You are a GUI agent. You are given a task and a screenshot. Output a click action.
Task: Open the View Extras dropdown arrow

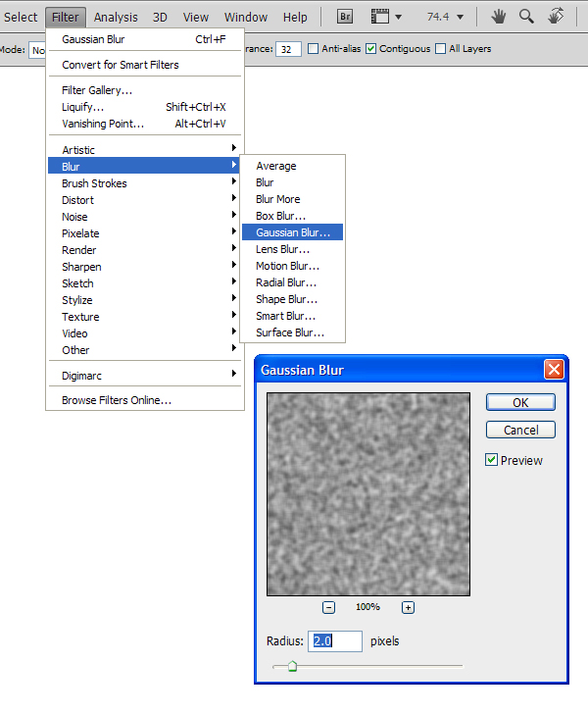pyautogui.click(x=398, y=18)
